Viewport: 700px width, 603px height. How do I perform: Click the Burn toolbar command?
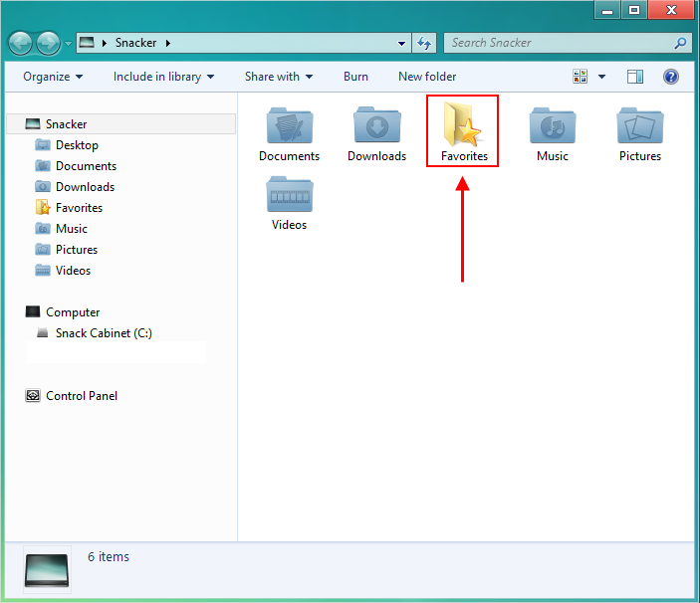click(355, 77)
